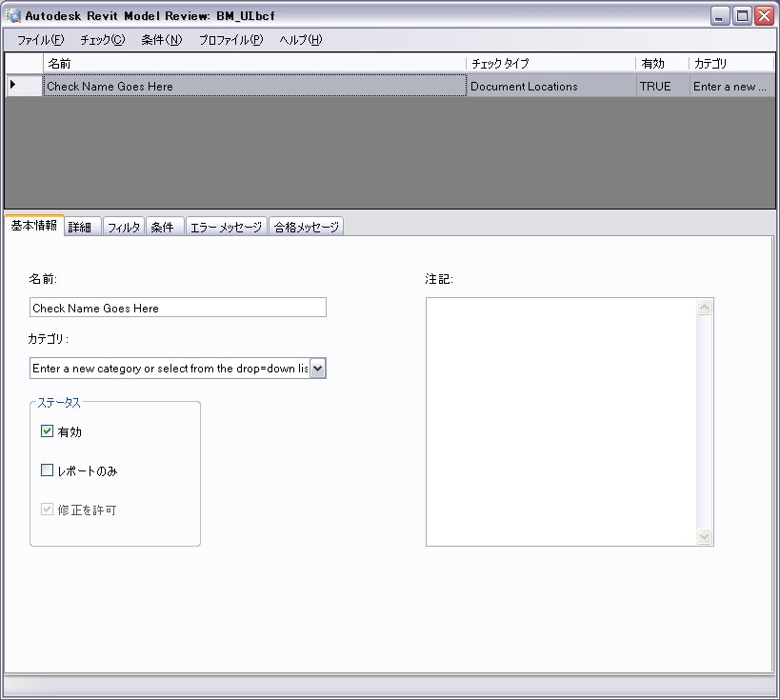Close the Model Review window
Screen dimensions: 780x700
(x=764, y=16)
